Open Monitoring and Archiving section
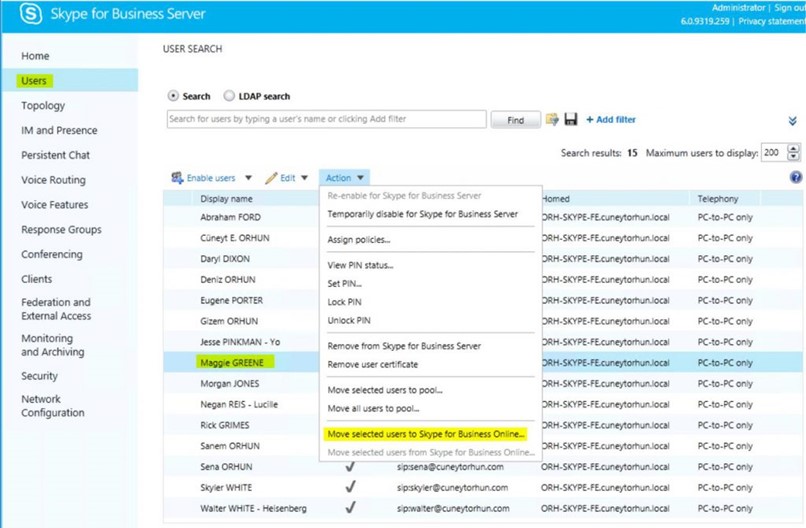The image size is (806, 528). [x=52, y=345]
